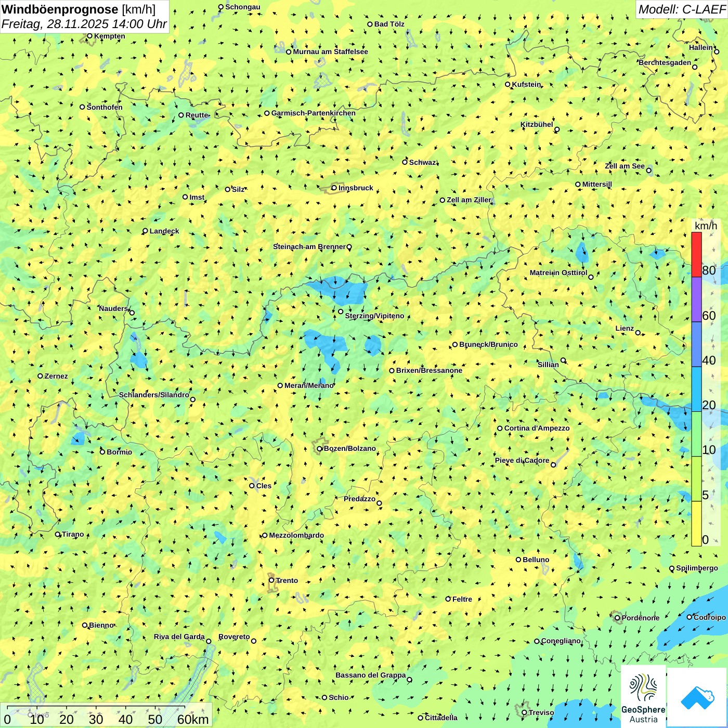The width and height of the screenshot is (728, 728).
Task: Select the yellow 0–5 km/h legend color
Action: point(696,524)
